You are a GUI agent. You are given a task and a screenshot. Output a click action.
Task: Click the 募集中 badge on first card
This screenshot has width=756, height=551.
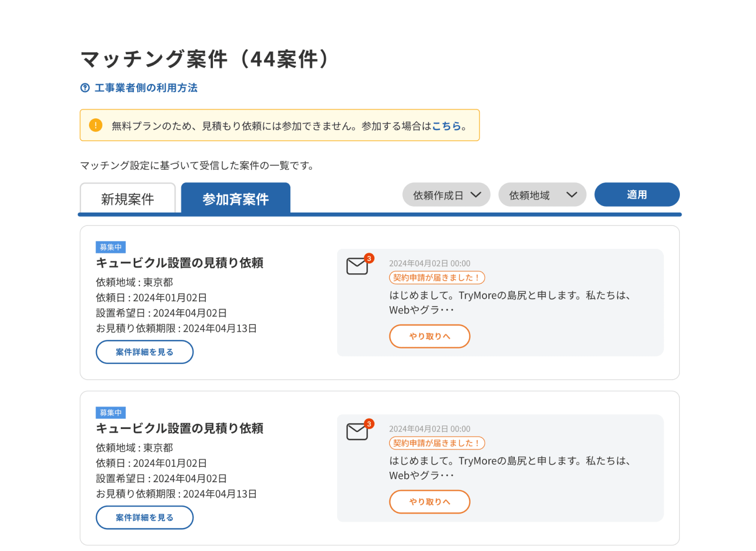pyautogui.click(x=110, y=247)
